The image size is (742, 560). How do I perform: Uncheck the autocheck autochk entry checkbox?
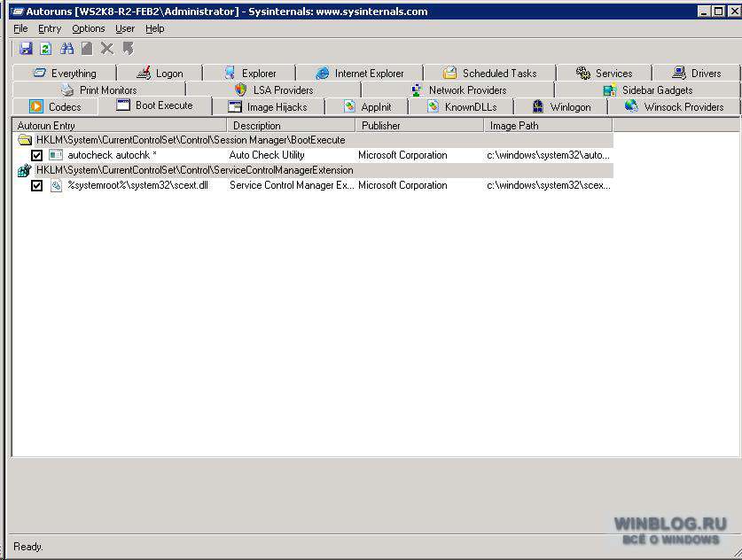click(x=36, y=155)
